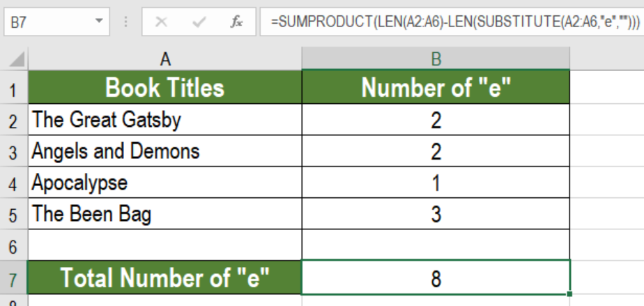Select Angels and Demons cell
644x306 pixels.
pos(165,151)
